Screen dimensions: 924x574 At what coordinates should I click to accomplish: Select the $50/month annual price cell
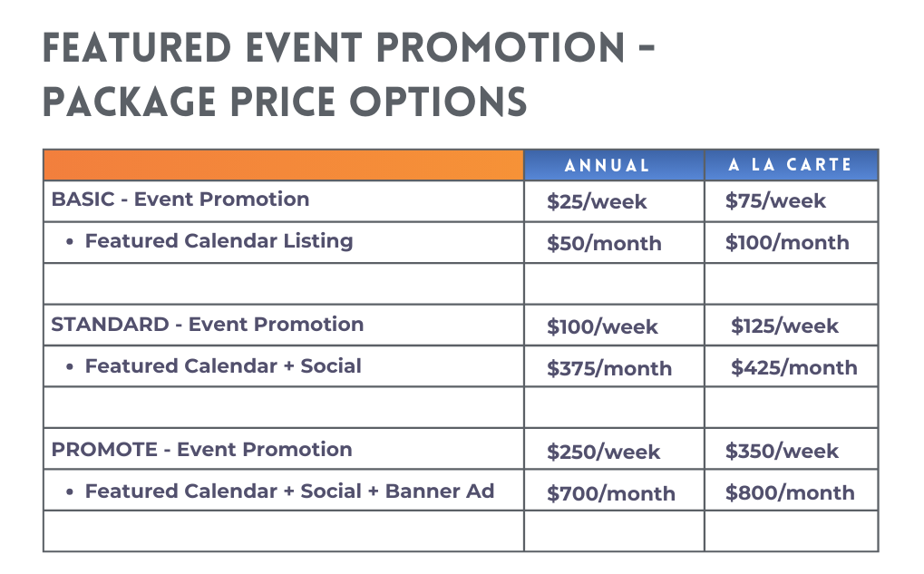[x=604, y=243]
